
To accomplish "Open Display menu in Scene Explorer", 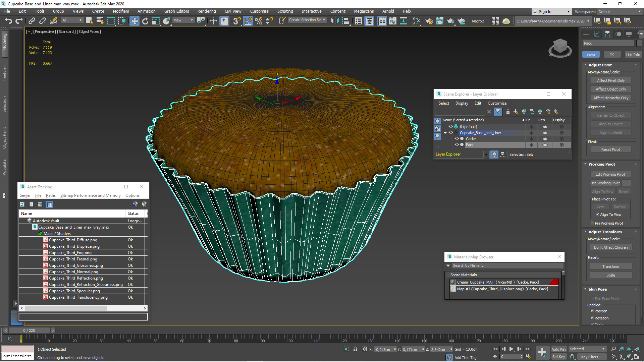I will tap(462, 103).
